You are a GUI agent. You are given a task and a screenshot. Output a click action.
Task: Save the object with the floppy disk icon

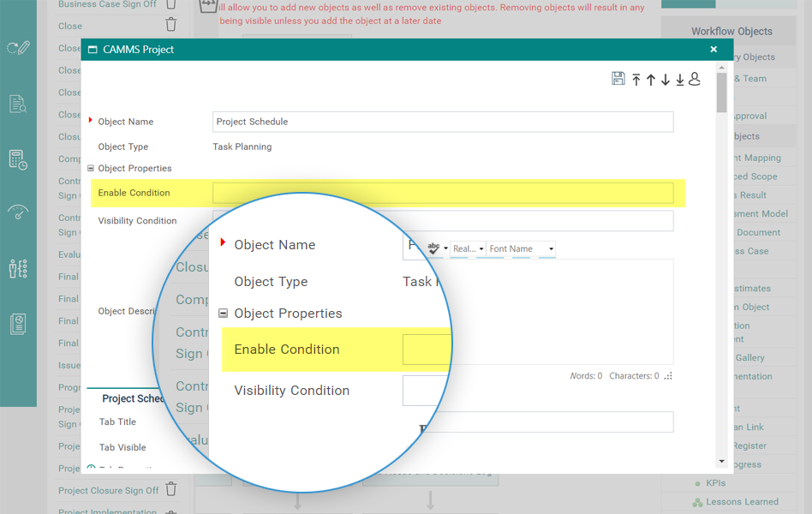pyautogui.click(x=618, y=79)
